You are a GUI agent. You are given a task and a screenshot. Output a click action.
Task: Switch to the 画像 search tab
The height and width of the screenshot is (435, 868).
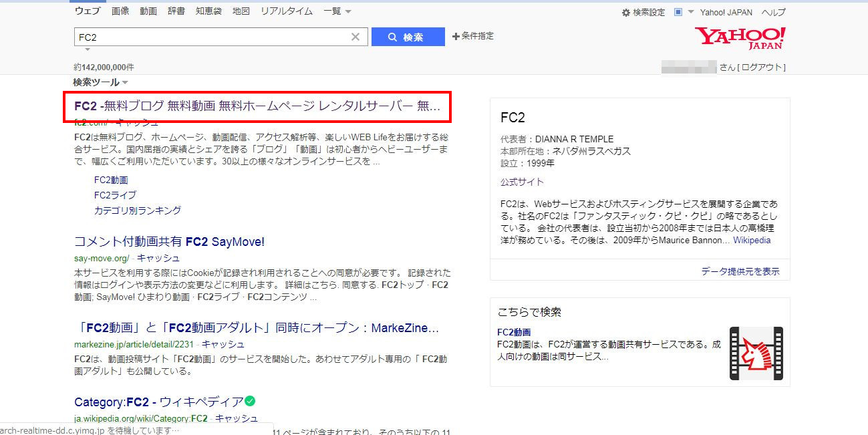[x=120, y=11]
